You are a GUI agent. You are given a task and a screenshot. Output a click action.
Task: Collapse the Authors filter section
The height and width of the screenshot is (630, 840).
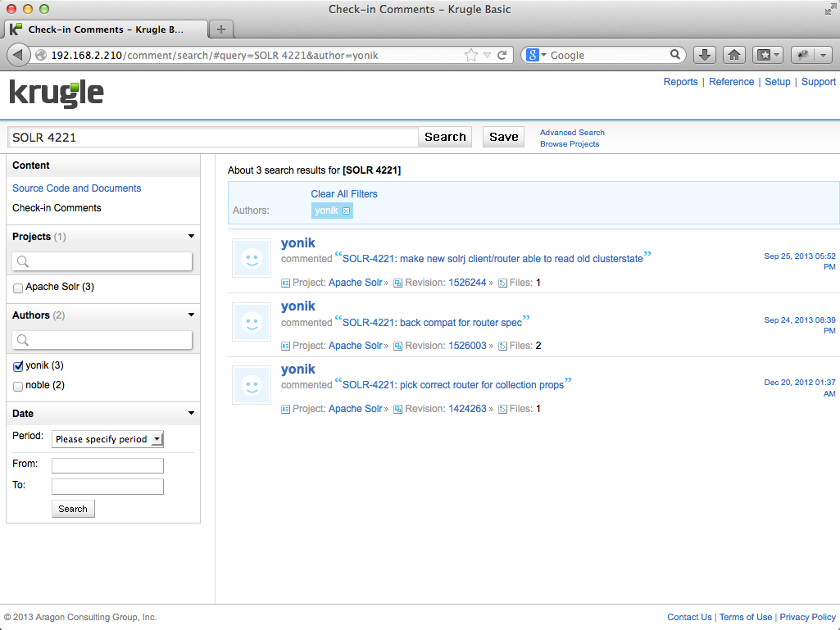click(x=191, y=315)
